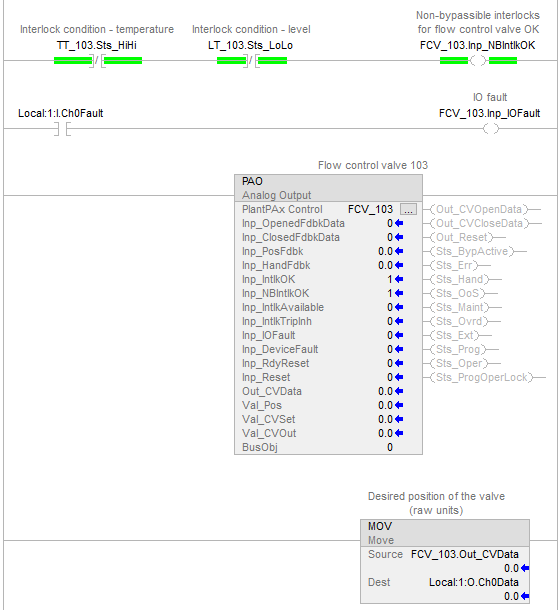Screen dimensions: 560x610
Task: Select the Sts_Oper output pin
Action: coord(459,363)
